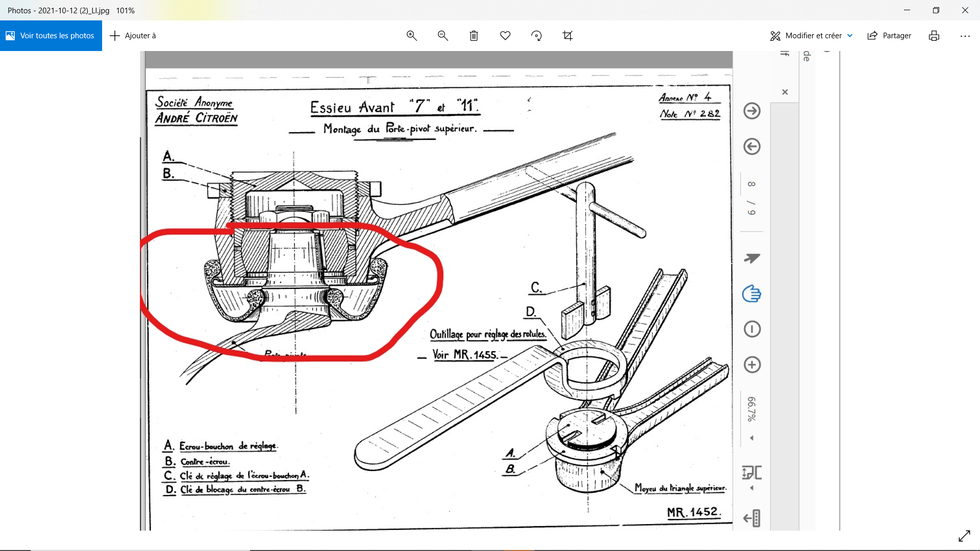Enter full screen with diagonal arrows
The image size is (980, 551).
pyautogui.click(x=964, y=536)
